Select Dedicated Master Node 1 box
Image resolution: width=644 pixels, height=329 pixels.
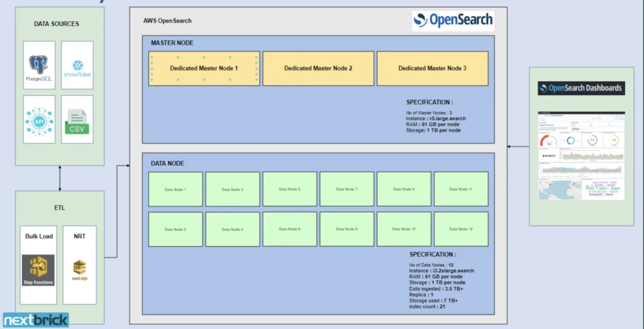click(x=204, y=68)
